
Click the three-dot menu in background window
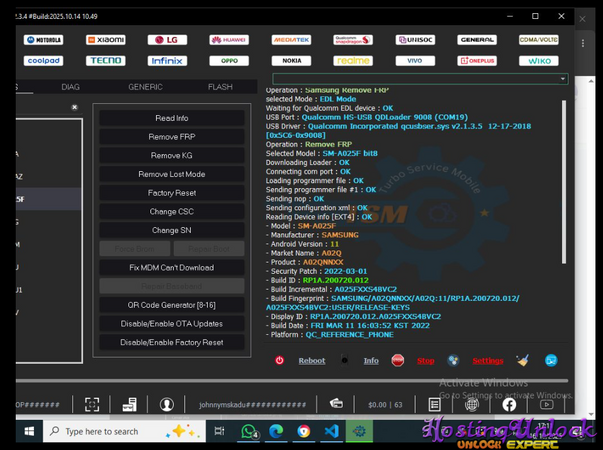pyautogui.click(x=583, y=43)
